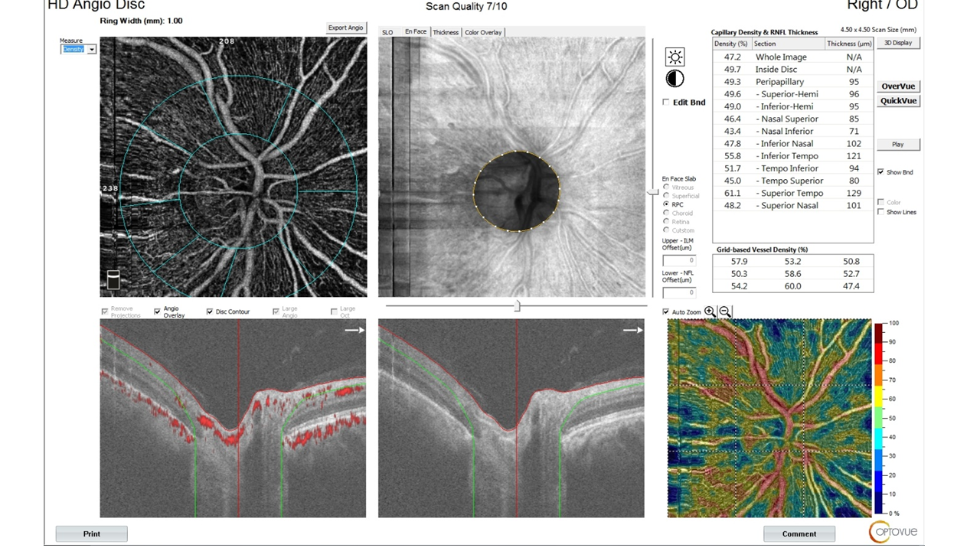The height and width of the screenshot is (551, 980).
Task: Select the Choroid slab radio button
Action: [x=666, y=213]
